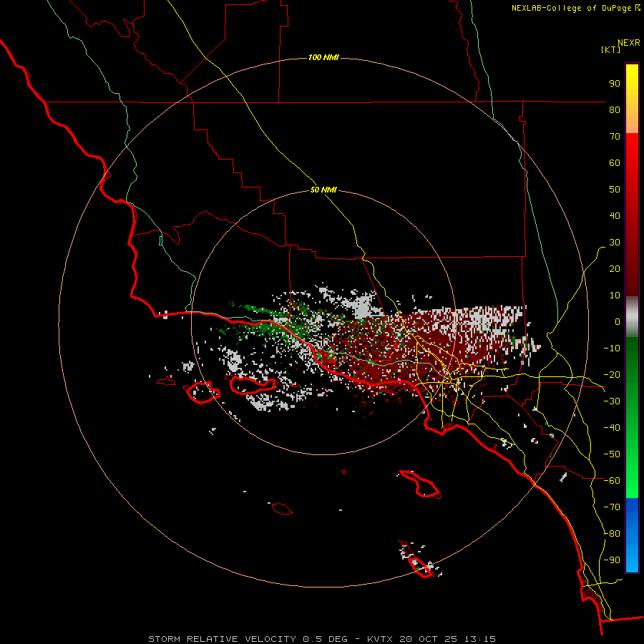Click the 100 NMI range ring label
Viewport: 644px width, 644px height.
pos(323,57)
